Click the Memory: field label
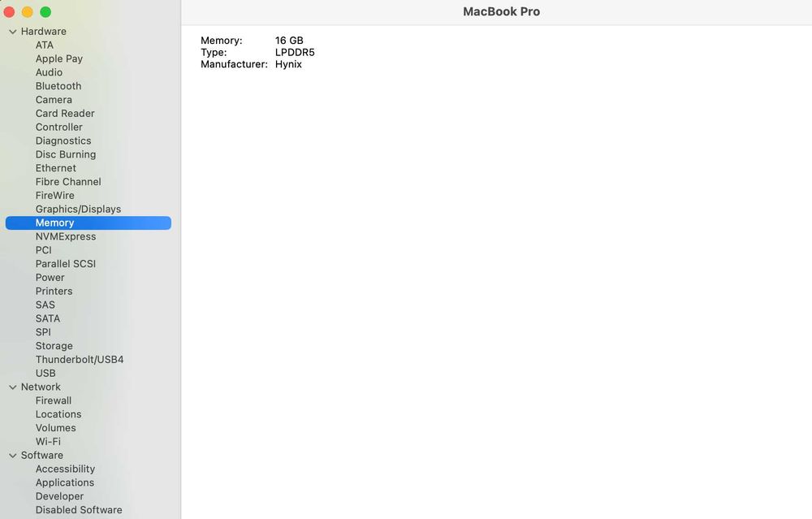 [221, 41]
